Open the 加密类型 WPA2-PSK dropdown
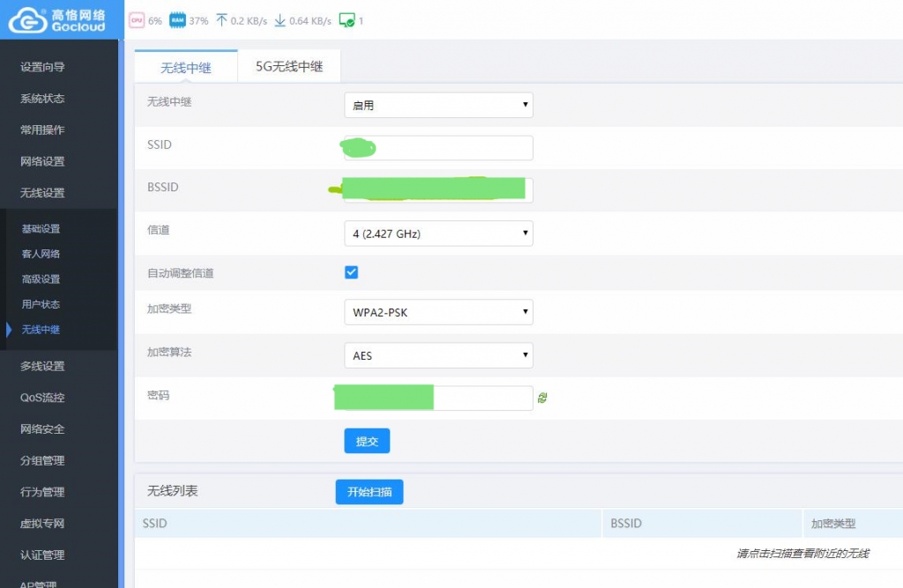 [x=438, y=312]
